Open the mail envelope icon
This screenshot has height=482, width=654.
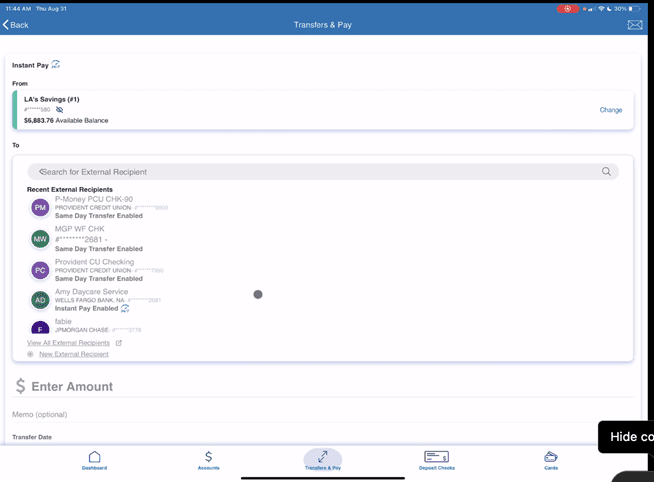[x=634, y=25]
